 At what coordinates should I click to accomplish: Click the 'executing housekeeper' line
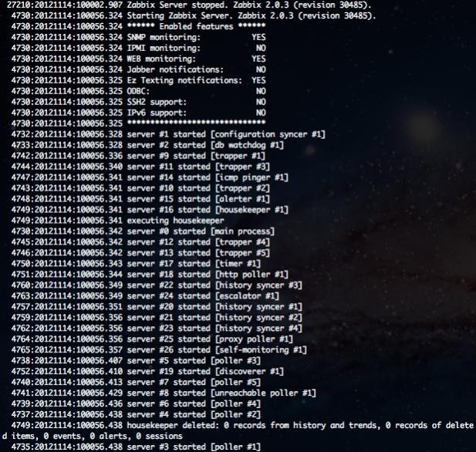118,221
